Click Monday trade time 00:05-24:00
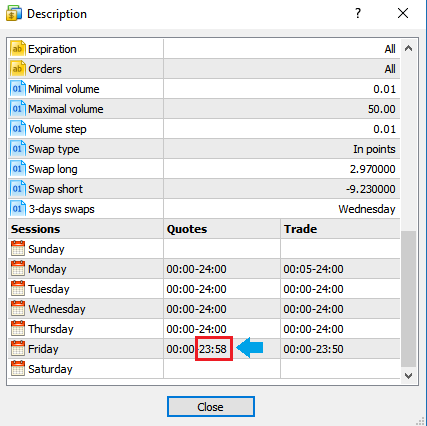This screenshot has height=426, width=427. [313, 269]
